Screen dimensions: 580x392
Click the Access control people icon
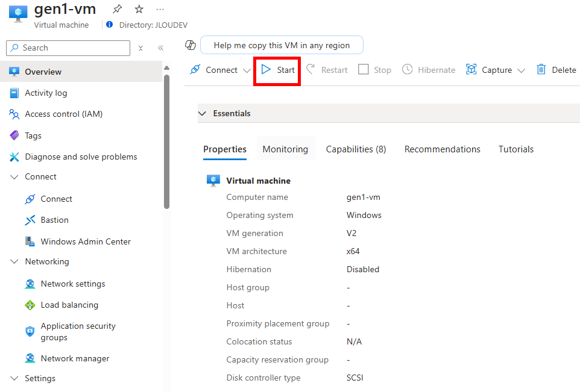click(14, 114)
